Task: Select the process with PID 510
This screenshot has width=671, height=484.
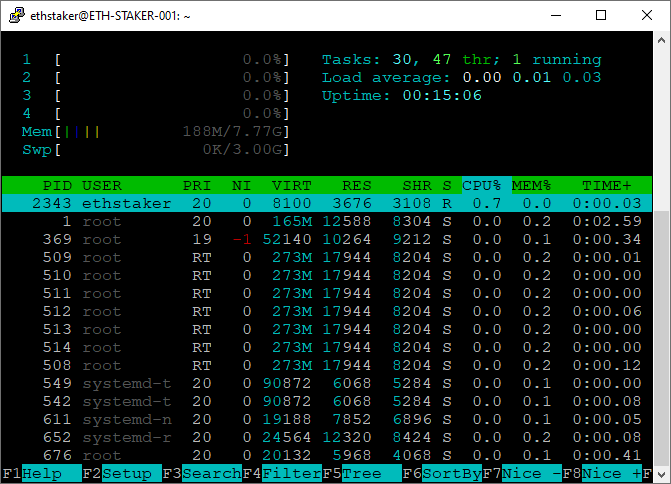Action: pos(327,275)
